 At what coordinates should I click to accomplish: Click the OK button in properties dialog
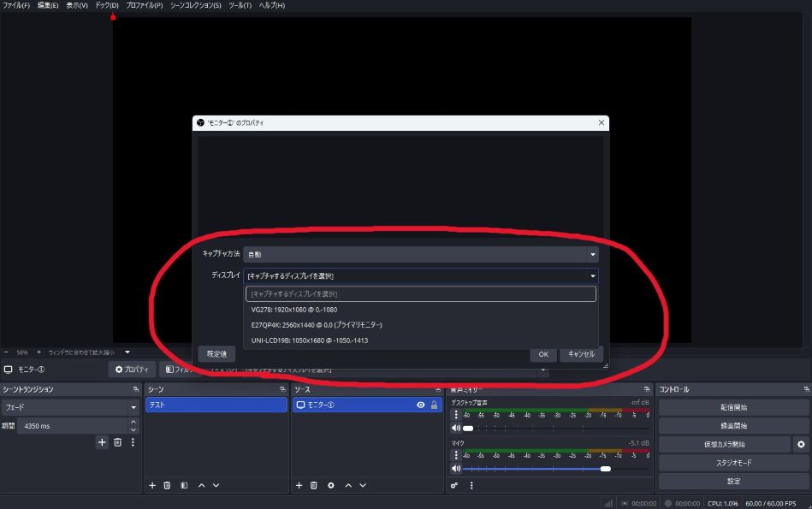[542, 354]
